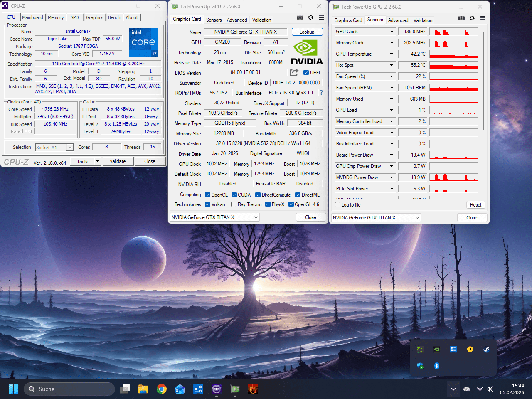Click the CPU-Z taskbar icon
The height and width of the screenshot is (399, 532).
pyautogui.click(x=217, y=389)
